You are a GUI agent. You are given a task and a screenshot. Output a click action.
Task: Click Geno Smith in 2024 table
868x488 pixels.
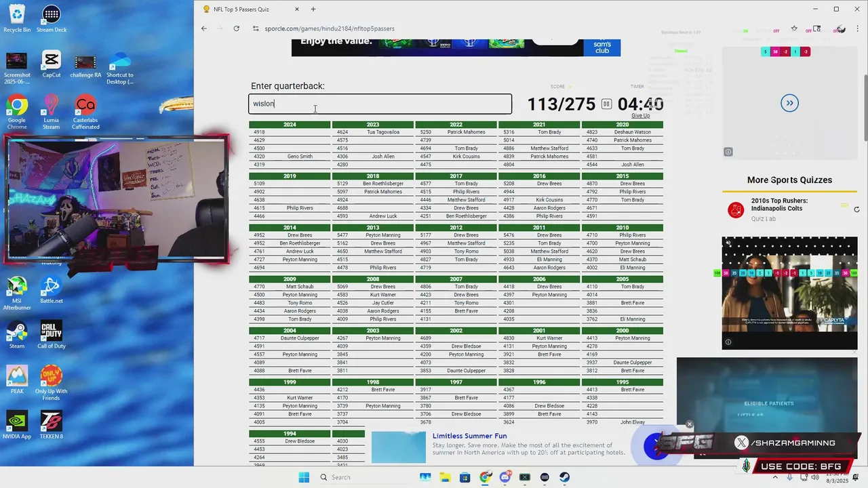pos(300,157)
